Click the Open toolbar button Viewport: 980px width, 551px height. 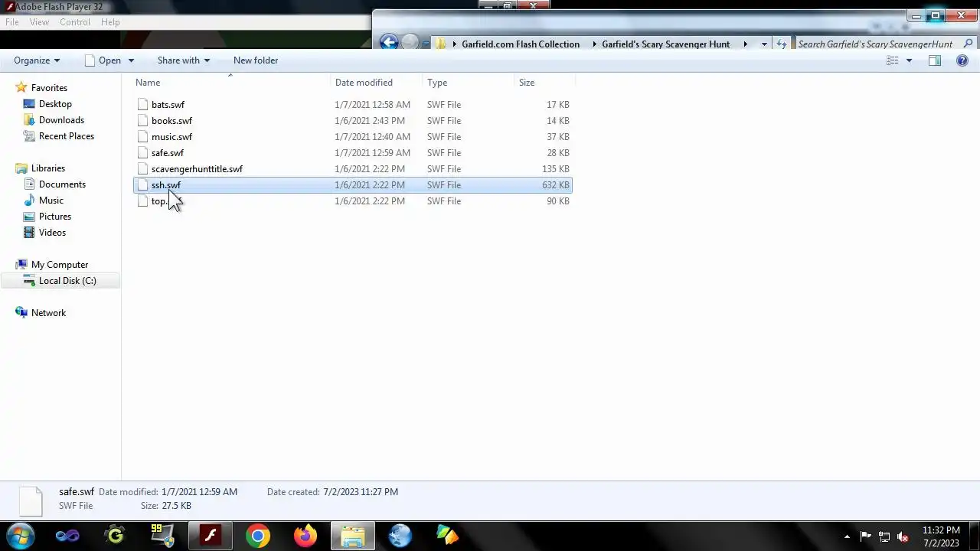(x=103, y=60)
